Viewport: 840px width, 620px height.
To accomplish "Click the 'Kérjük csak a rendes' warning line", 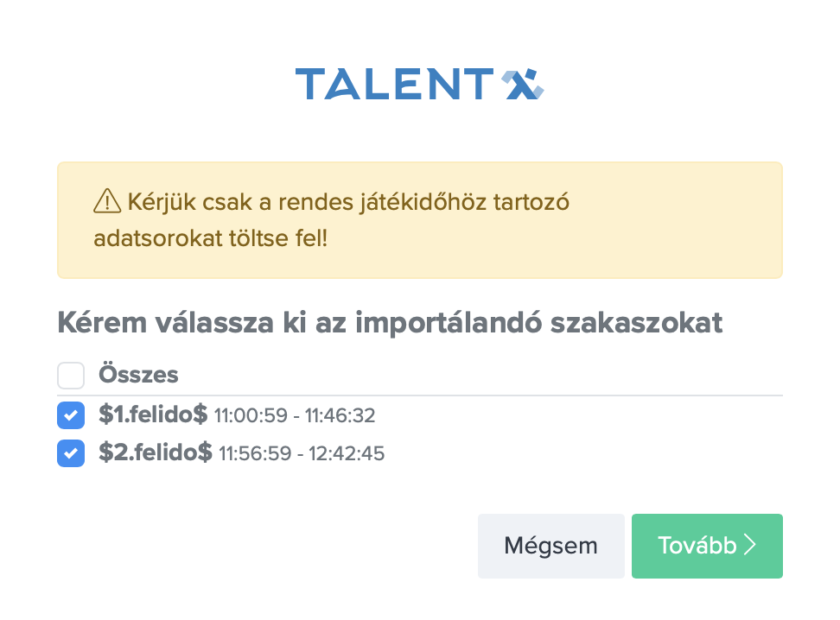I will coord(348,202).
